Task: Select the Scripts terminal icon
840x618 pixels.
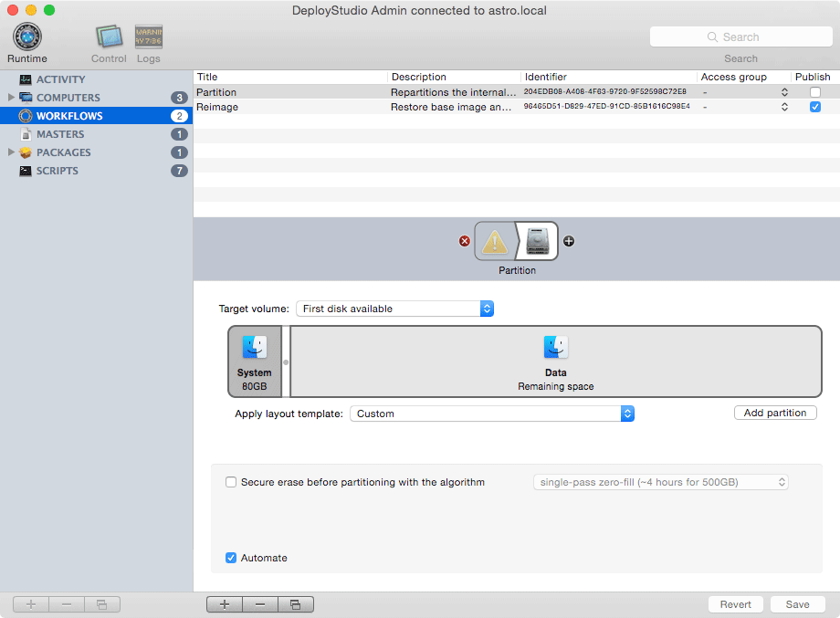Action: tap(26, 171)
